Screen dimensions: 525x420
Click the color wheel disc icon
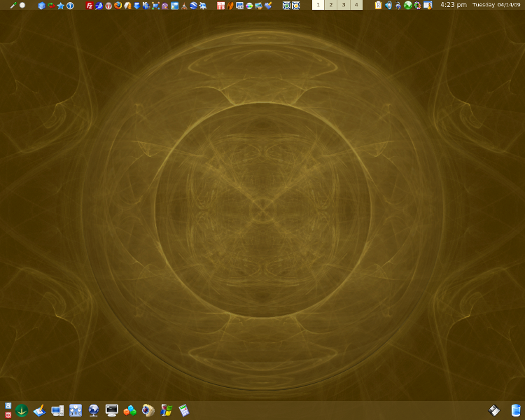(249, 6)
